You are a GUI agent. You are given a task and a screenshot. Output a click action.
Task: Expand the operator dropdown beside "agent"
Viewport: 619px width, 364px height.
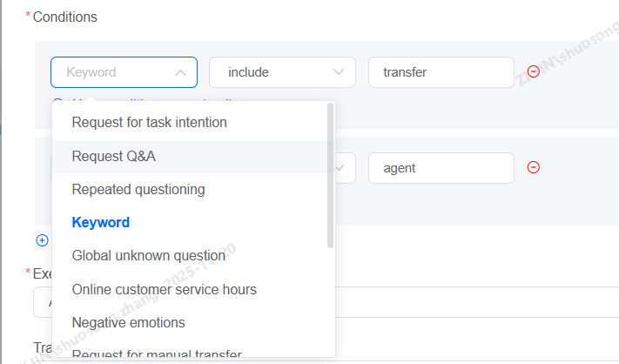(x=345, y=168)
